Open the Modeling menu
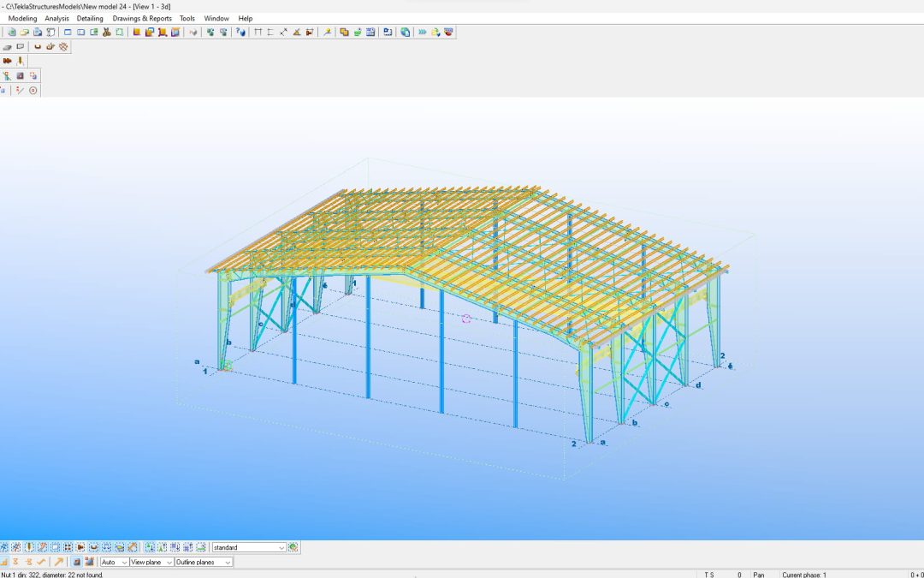The image size is (924, 578). [22, 18]
